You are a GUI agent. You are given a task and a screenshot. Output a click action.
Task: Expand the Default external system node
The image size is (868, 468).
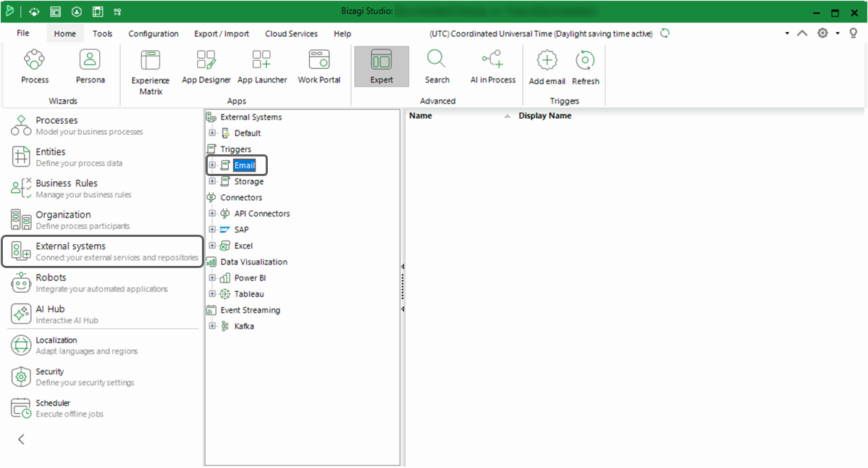click(212, 133)
